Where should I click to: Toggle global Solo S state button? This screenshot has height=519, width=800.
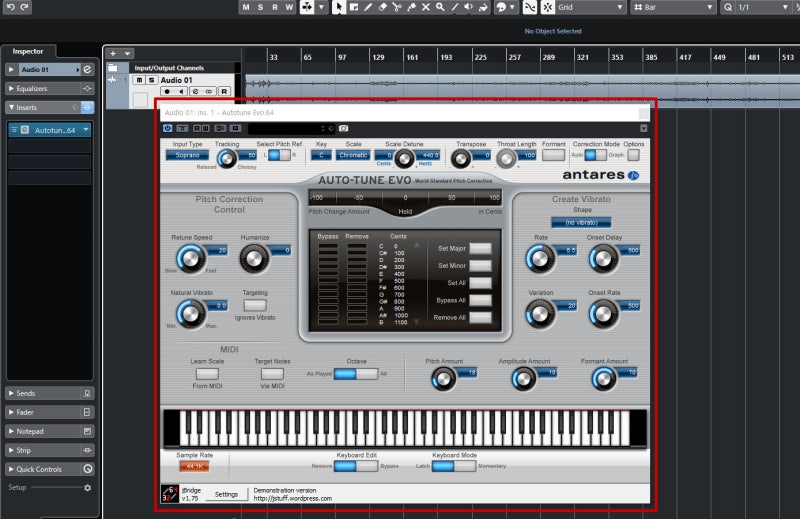point(261,7)
